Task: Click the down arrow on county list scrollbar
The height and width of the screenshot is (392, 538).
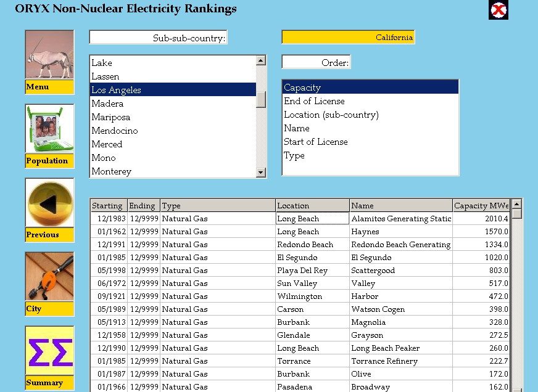Action: (262, 173)
